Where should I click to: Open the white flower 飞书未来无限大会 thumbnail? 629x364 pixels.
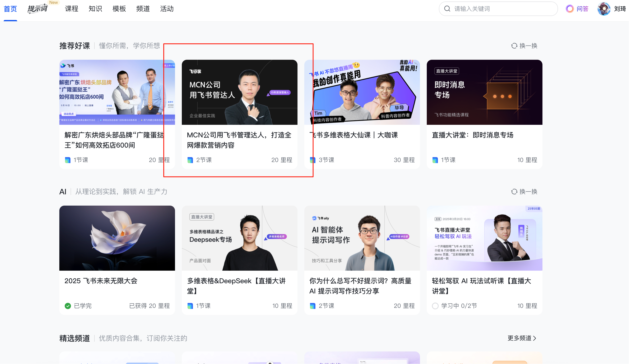pos(117,238)
